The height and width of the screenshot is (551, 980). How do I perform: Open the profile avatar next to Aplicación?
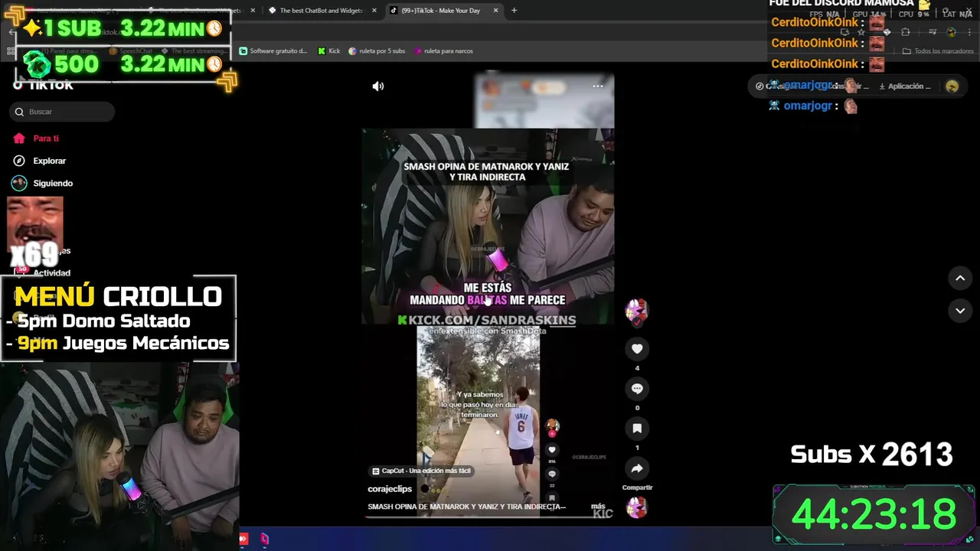(952, 86)
